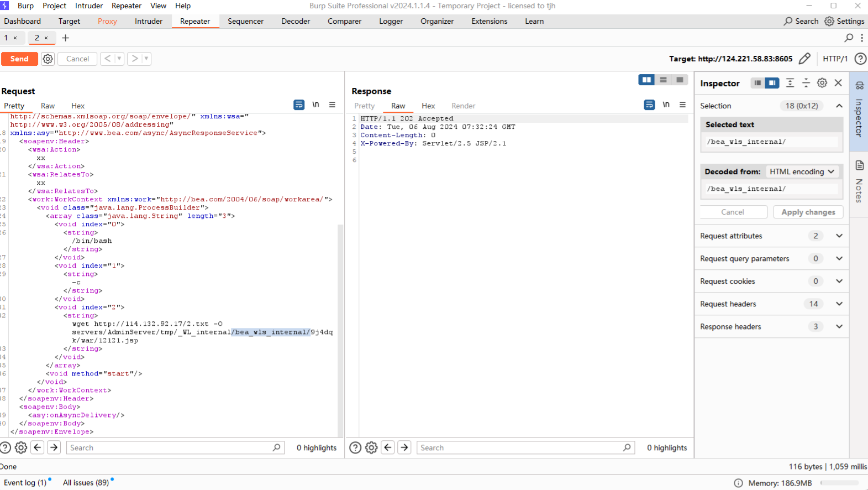This screenshot has width=868, height=490.
Task: Switch response view to Render
Action: pos(463,106)
